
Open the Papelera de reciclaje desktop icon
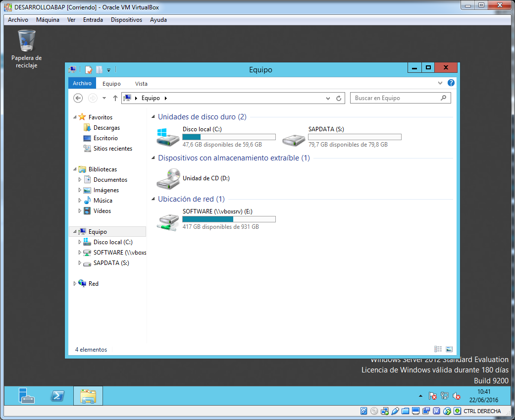[27, 49]
